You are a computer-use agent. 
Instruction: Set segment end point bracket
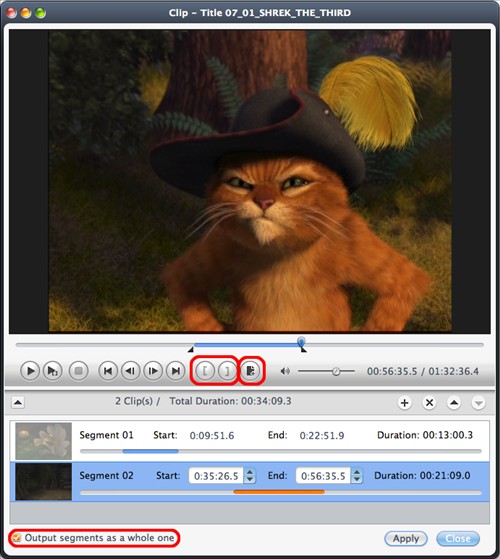point(227,371)
